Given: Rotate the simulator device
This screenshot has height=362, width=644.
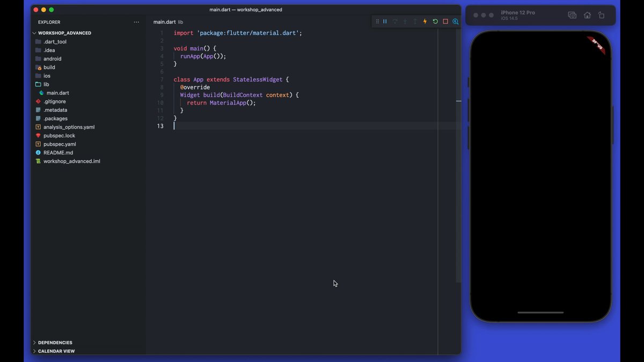Looking at the screenshot, I should tap(601, 16).
